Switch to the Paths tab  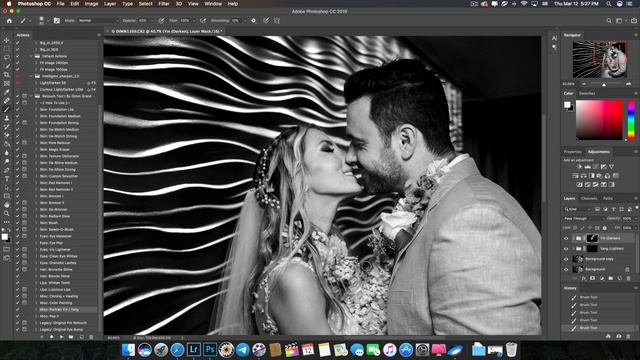608,198
